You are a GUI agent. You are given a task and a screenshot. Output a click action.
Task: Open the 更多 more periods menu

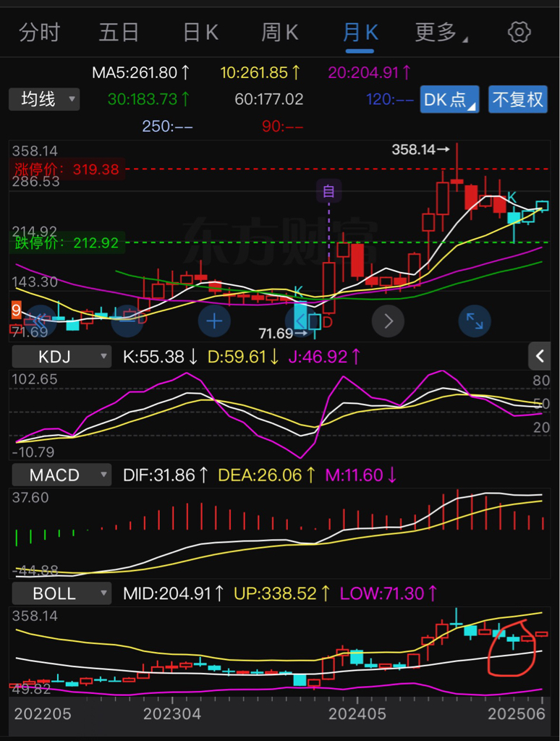441,33
